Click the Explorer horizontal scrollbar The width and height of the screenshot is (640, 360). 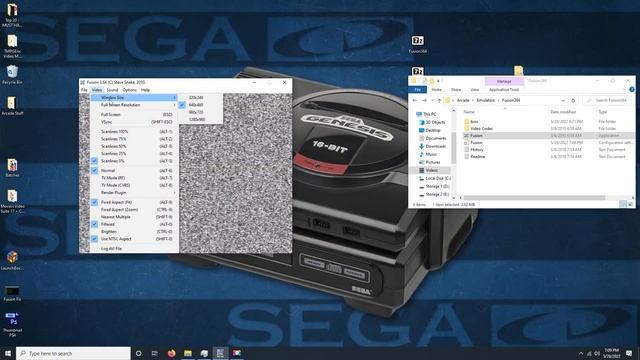coord(535,198)
